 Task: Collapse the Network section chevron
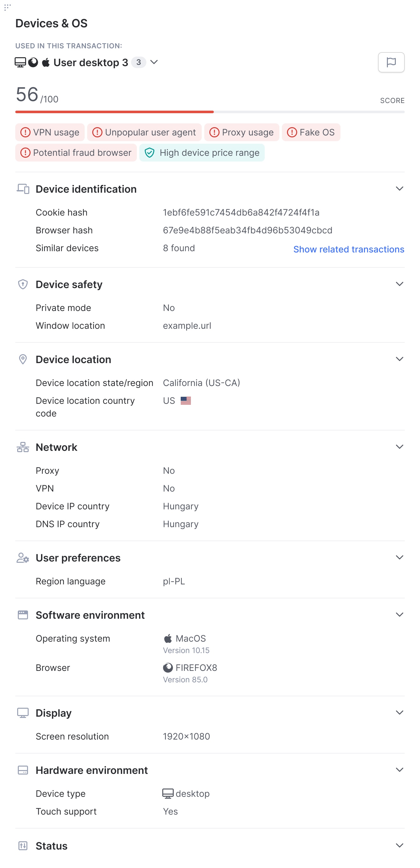pos(399,447)
